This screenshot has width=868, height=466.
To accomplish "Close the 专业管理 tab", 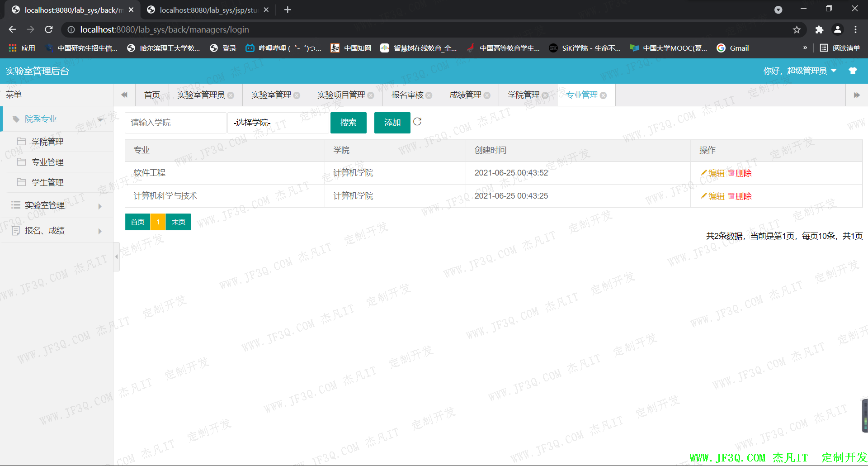I will pyautogui.click(x=604, y=95).
